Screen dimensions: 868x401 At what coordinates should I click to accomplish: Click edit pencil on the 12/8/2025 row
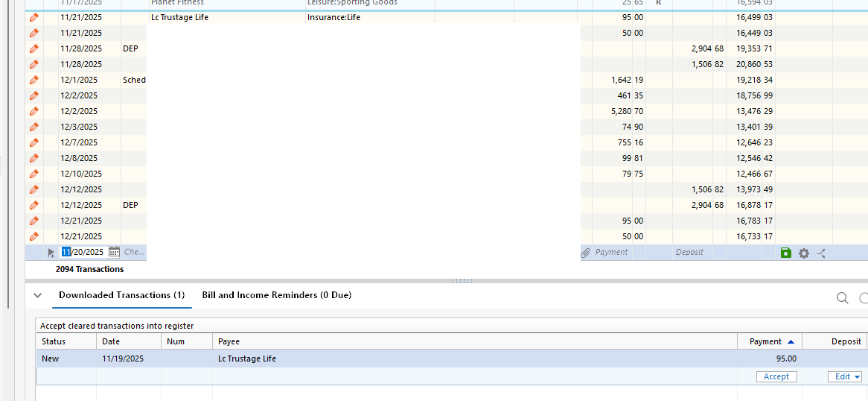point(33,158)
